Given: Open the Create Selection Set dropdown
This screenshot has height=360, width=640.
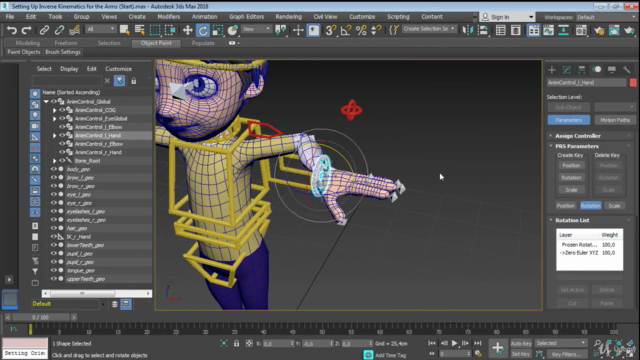Looking at the screenshot, I should [x=429, y=29].
